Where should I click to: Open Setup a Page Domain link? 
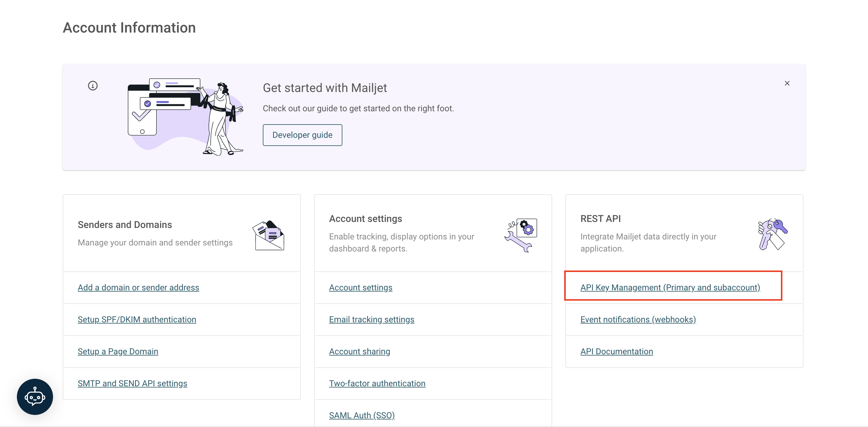[118, 352]
